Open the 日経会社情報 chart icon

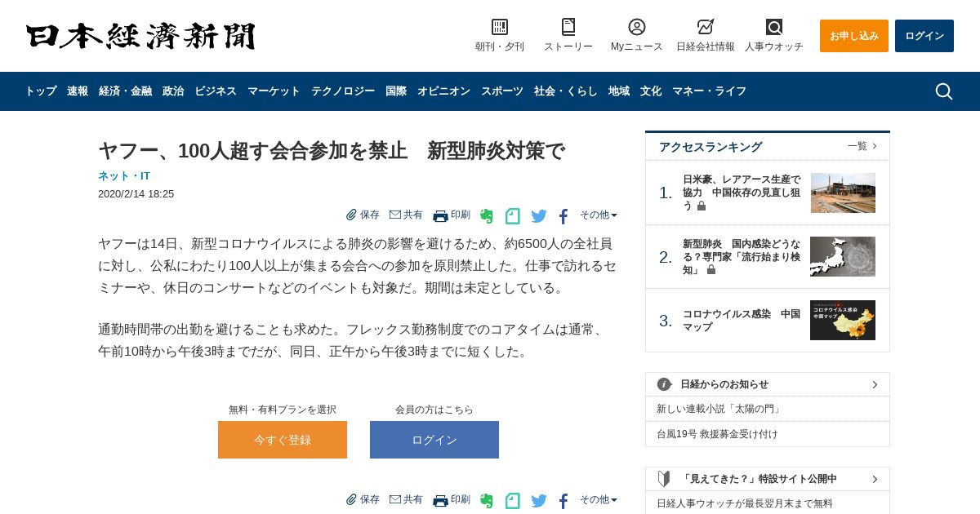point(706,27)
